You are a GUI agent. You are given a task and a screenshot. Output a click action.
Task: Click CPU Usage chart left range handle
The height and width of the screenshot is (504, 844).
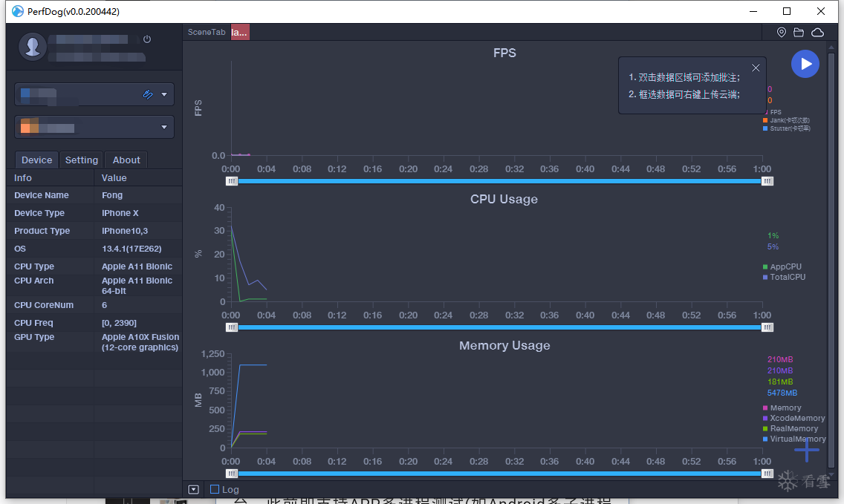click(232, 327)
